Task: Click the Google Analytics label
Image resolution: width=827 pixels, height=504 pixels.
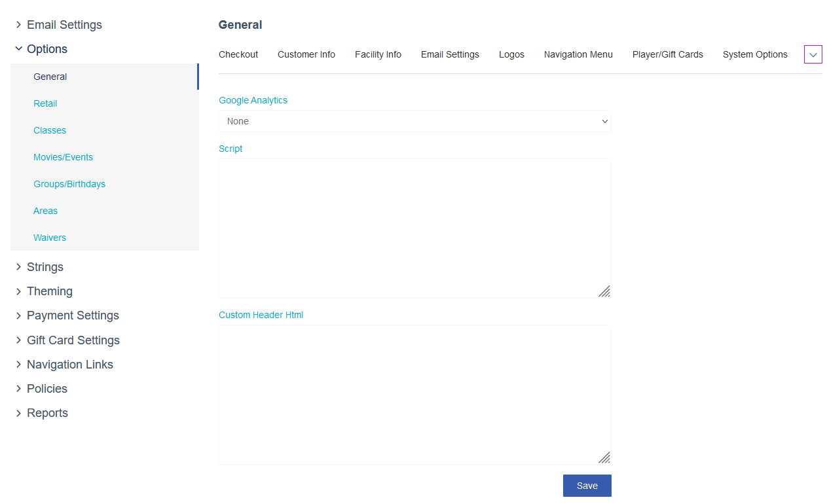Action: click(253, 100)
